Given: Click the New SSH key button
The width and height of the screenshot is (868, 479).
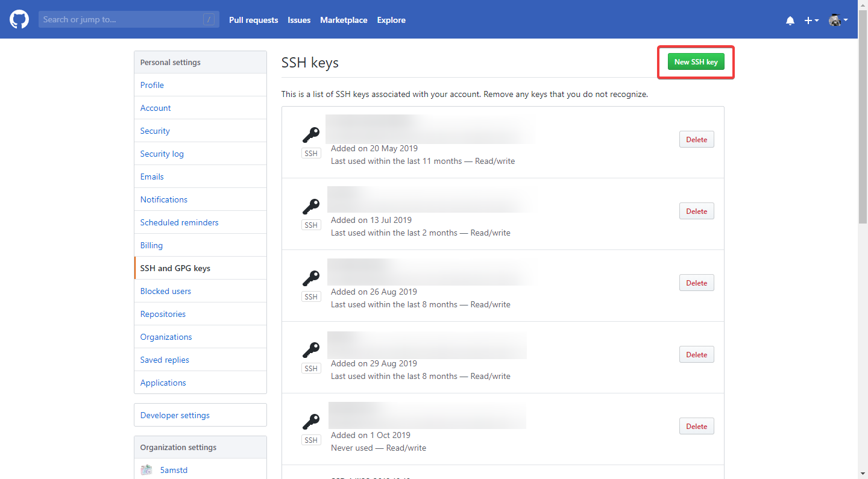Looking at the screenshot, I should [696, 61].
